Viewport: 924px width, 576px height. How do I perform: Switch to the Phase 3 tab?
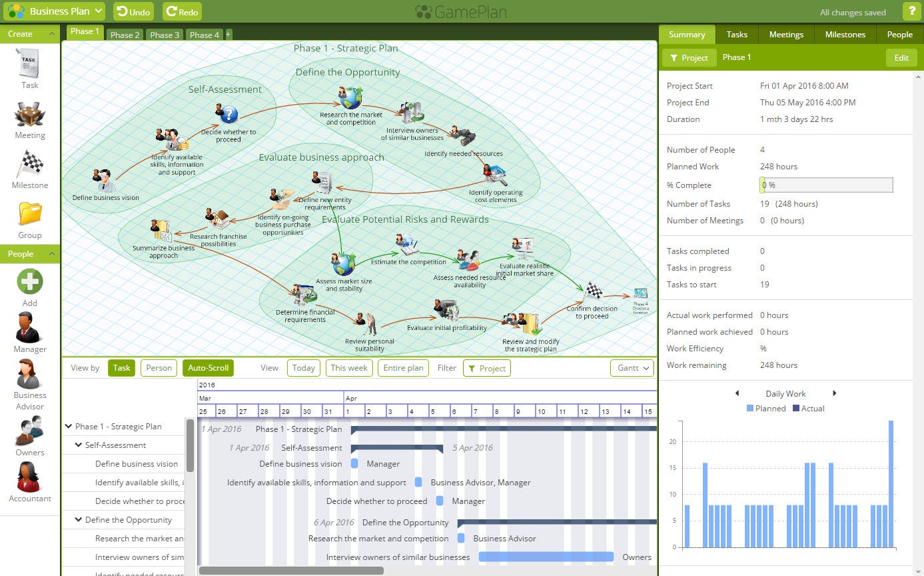pos(164,35)
